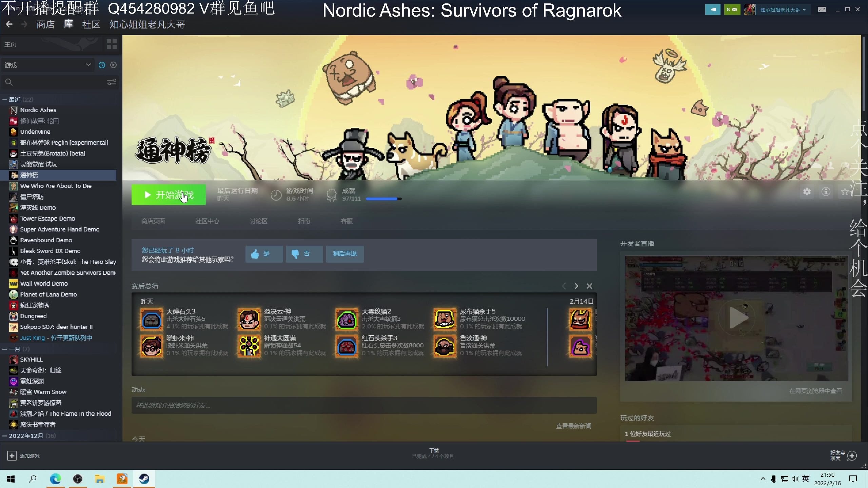Open the 社区中心 tab
This screenshot has width=868, height=488.
(x=207, y=221)
